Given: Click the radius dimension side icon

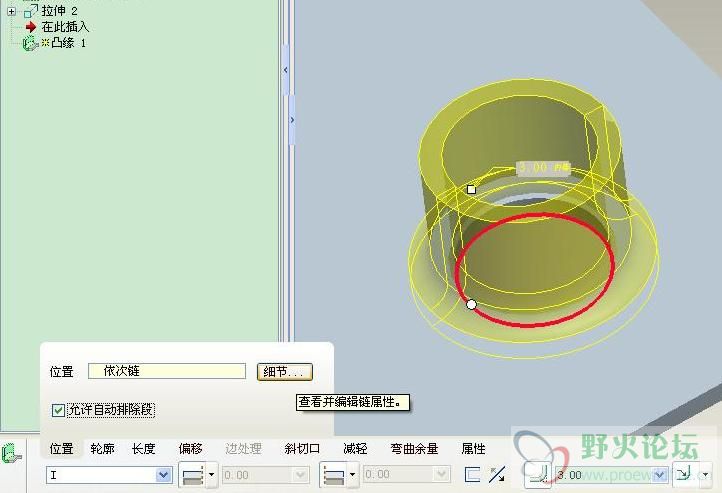Looking at the screenshot, I should coord(685,473).
